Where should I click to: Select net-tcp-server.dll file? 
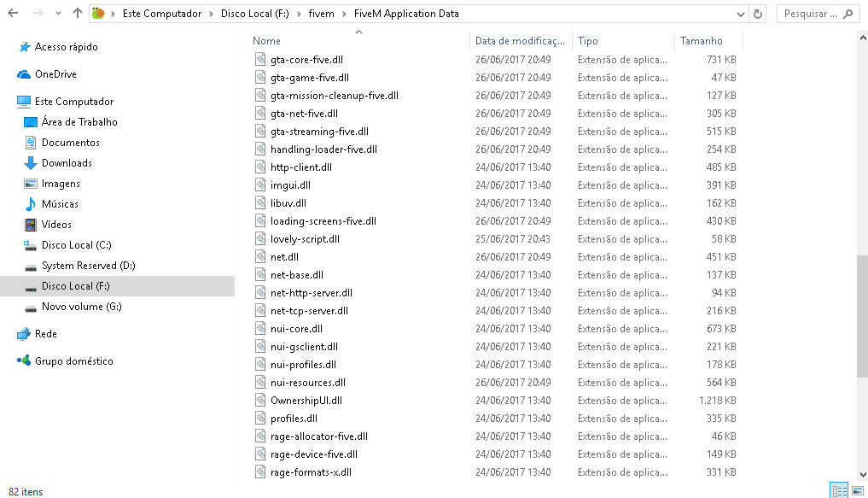[x=310, y=311]
